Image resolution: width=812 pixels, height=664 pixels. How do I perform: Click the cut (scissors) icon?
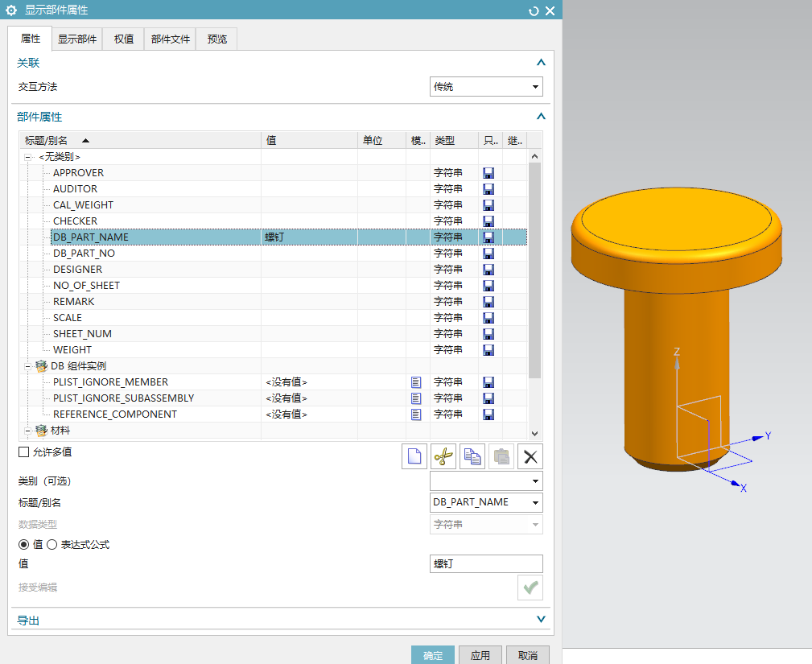point(443,456)
